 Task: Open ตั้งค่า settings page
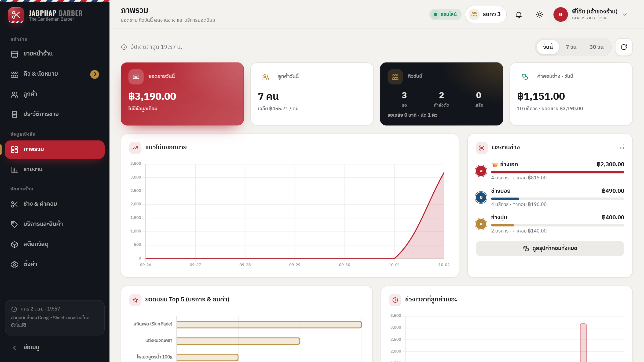click(55, 264)
